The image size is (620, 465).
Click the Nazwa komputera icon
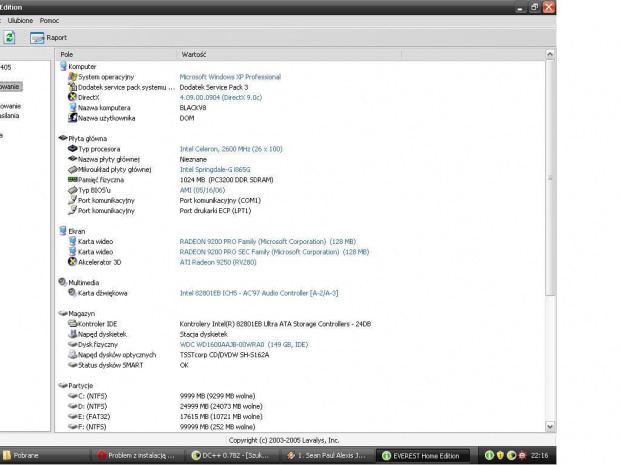(72, 108)
